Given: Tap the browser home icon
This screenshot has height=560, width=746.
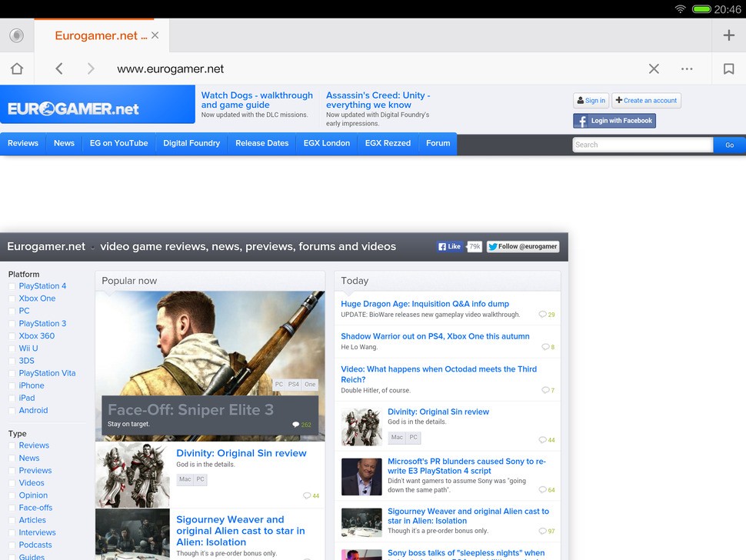Looking at the screenshot, I should tap(17, 68).
